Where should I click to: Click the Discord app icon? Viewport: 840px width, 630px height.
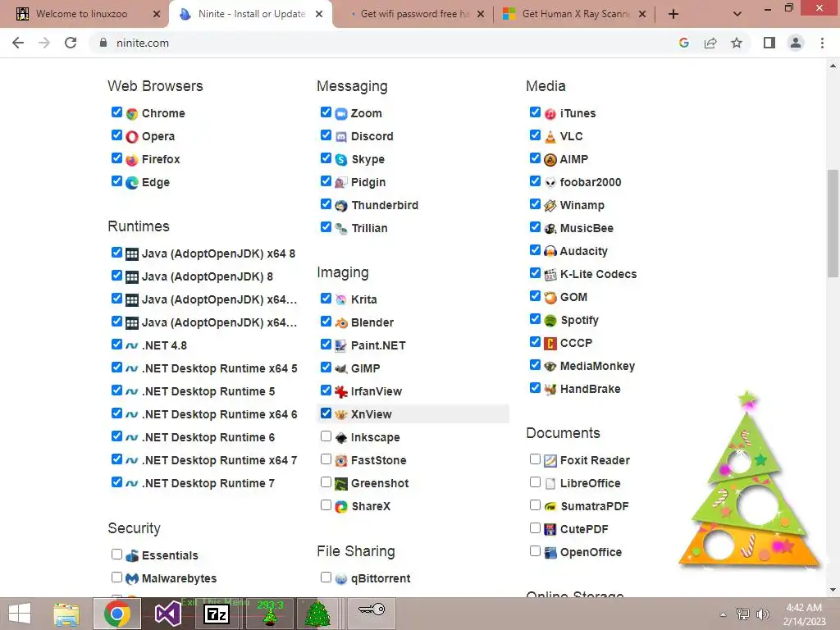[341, 137]
